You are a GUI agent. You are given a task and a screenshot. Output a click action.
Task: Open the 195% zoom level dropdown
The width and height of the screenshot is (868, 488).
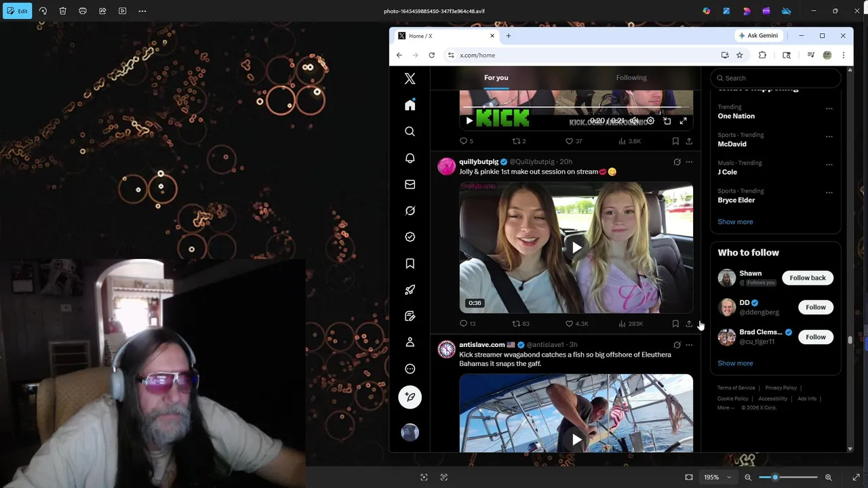717,477
